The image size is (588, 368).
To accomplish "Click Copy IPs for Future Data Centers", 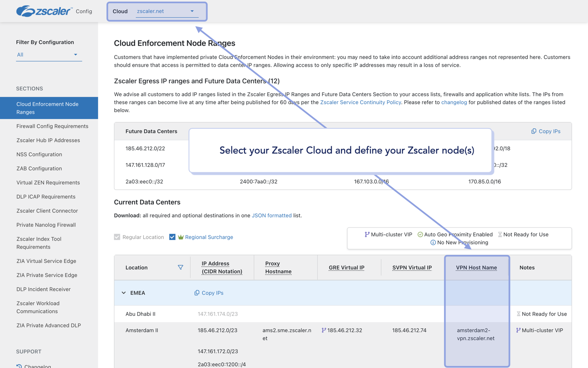I will 546,131.
